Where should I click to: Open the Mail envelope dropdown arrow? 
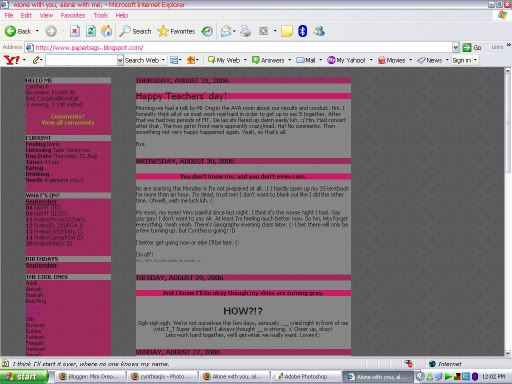[234, 31]
